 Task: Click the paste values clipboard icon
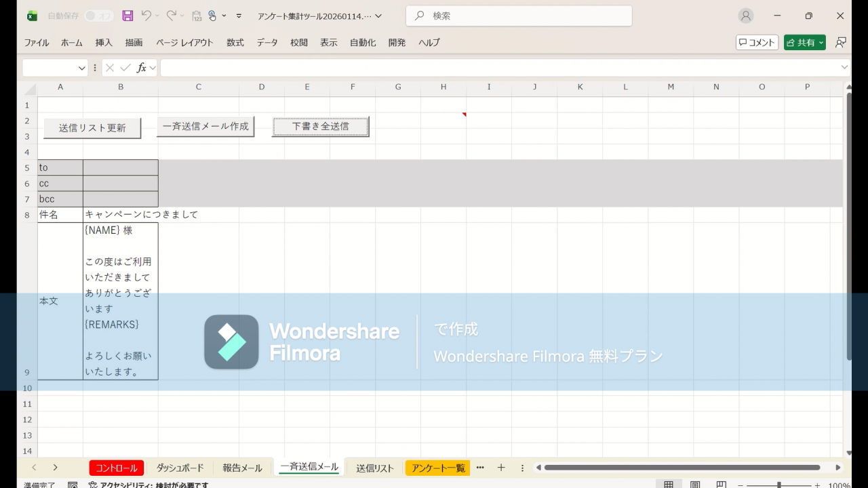tap(197, 16)
